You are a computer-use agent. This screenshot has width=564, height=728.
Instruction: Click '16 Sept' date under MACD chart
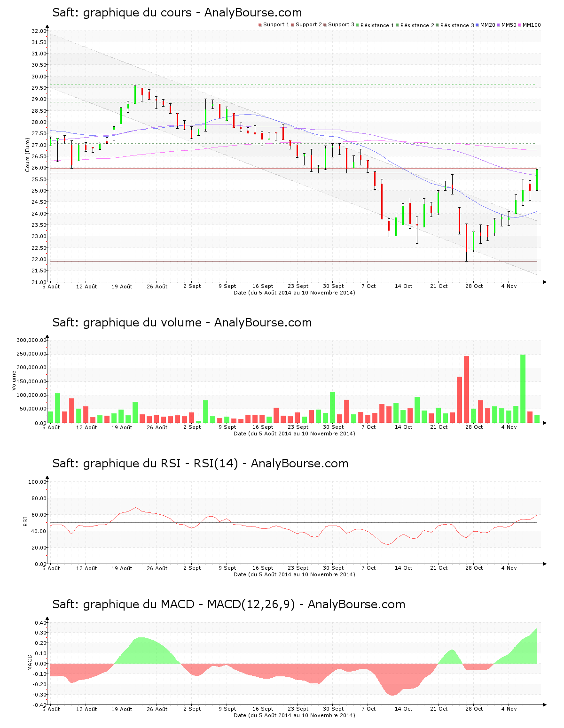tap(263, 709)
